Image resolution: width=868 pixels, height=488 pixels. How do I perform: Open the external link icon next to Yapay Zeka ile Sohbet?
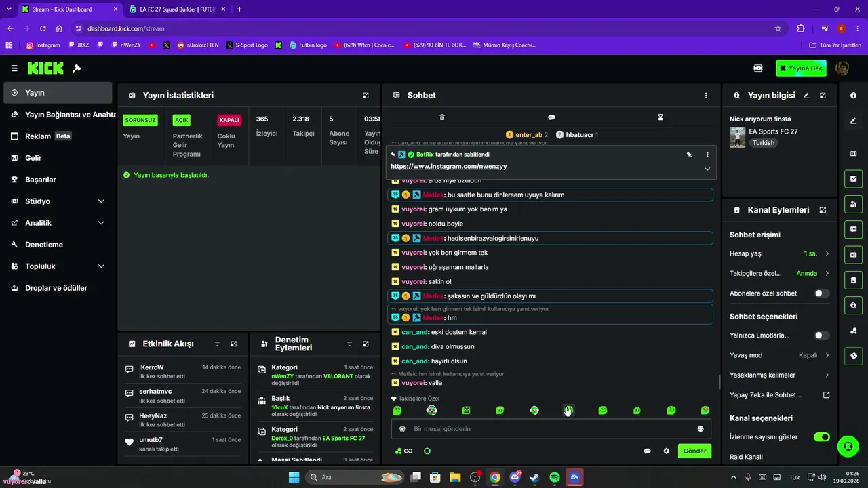tap(826, 395)
